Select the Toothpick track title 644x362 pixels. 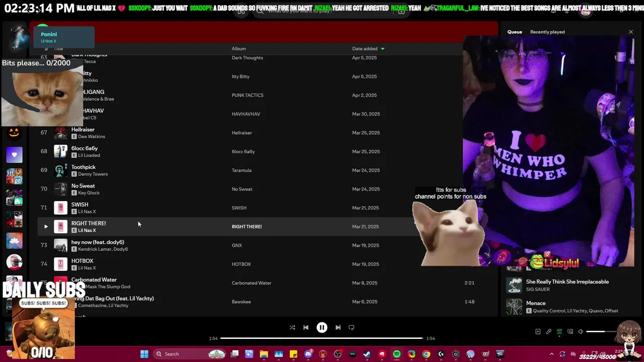84,167
